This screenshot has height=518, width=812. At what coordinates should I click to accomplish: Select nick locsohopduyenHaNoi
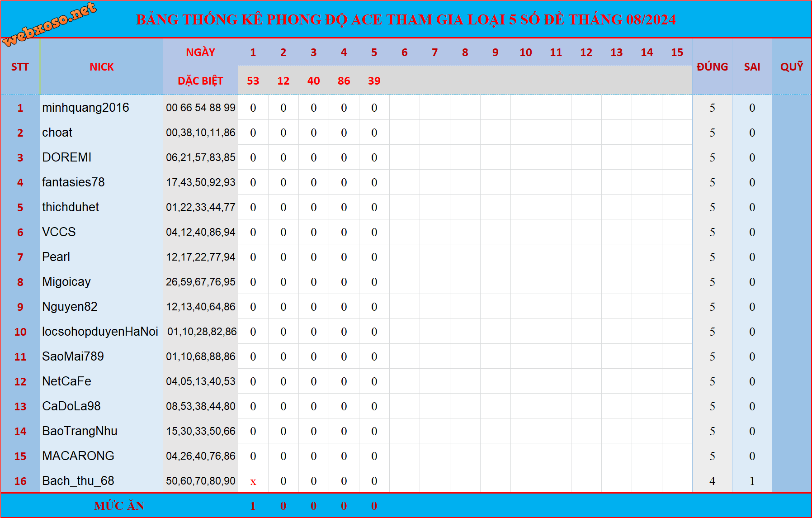tap(100, 332)
